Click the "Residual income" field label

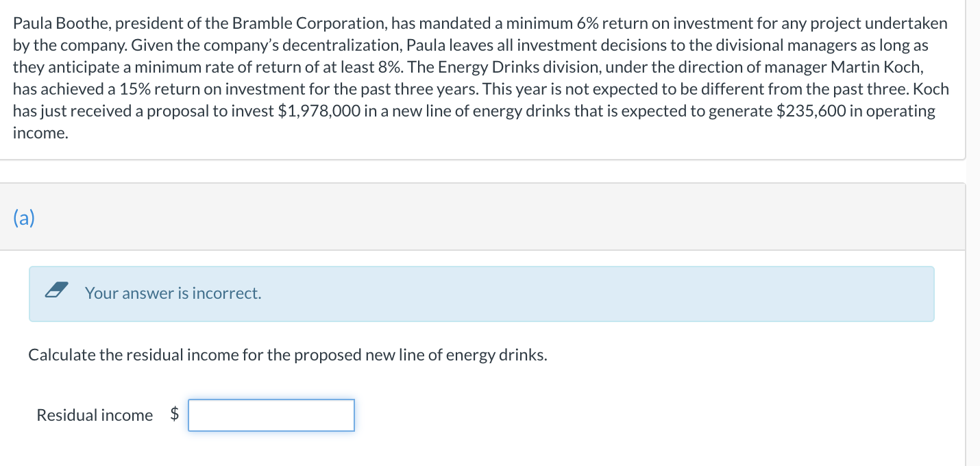[95, 415]
